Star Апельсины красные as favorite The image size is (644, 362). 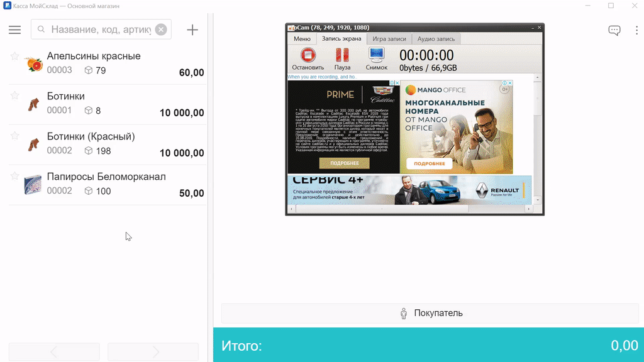(x=15, y=56)
